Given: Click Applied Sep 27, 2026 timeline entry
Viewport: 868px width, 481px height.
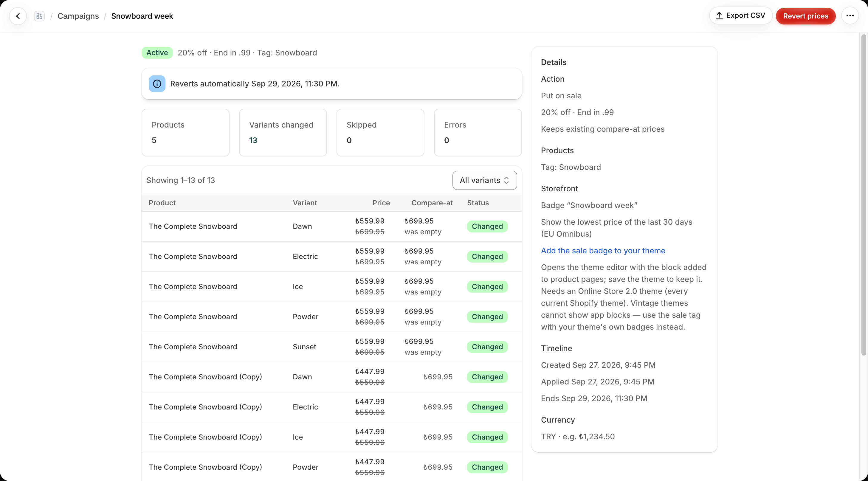Looking at the screenshot, I should (x=597, y=382).
